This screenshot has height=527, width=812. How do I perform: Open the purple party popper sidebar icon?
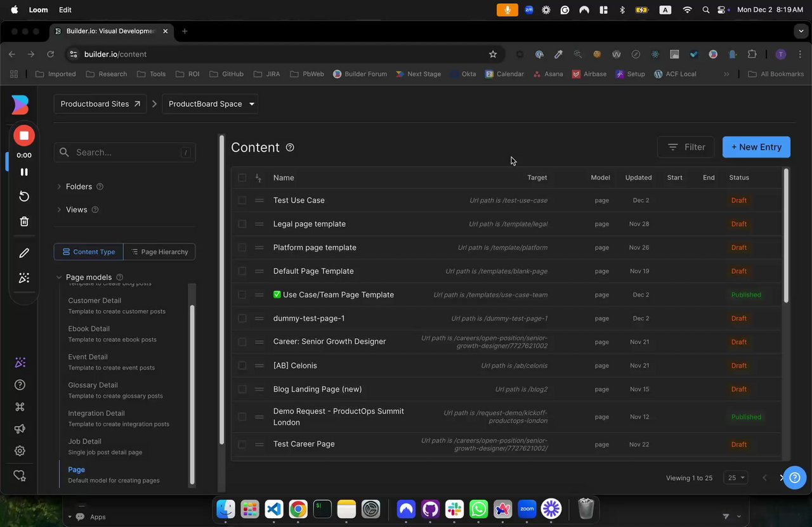(20, 363)
